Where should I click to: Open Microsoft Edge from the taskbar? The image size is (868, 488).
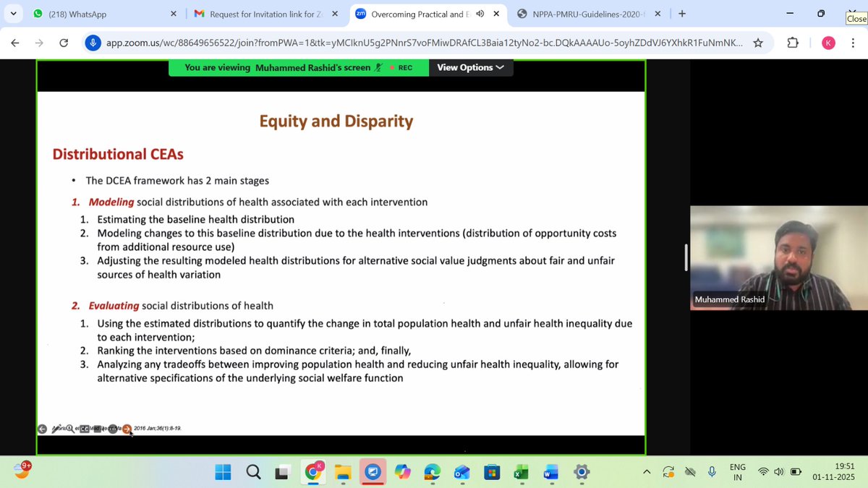pyautogui.click(x=432, y=472)
